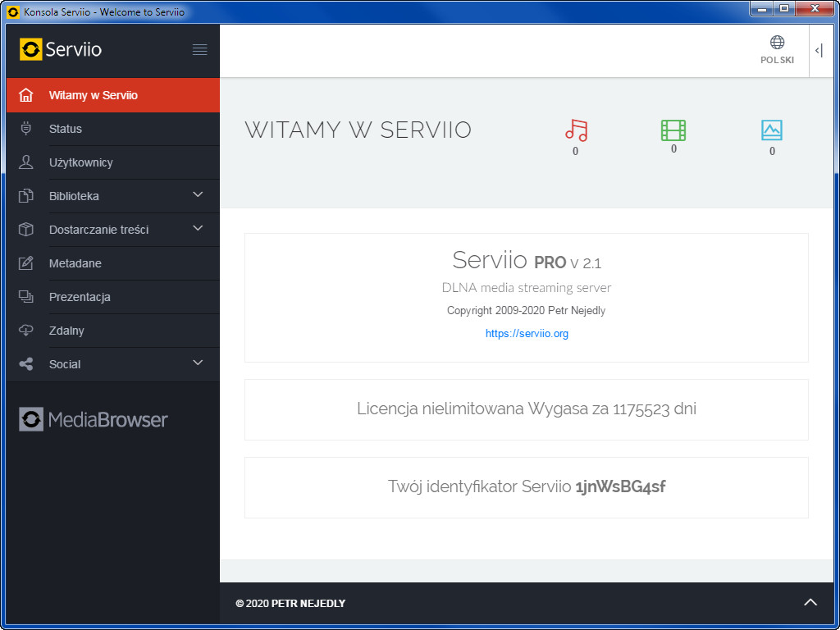This screenshot has height=630, width=840.
Task: Open the Prezentacja section
Action: pos(113,297)
